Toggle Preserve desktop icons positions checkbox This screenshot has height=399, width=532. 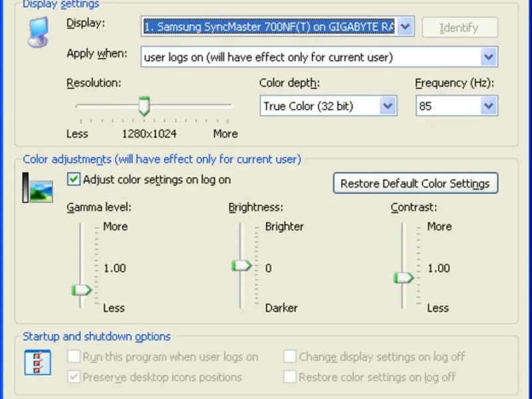coord(74,377)
